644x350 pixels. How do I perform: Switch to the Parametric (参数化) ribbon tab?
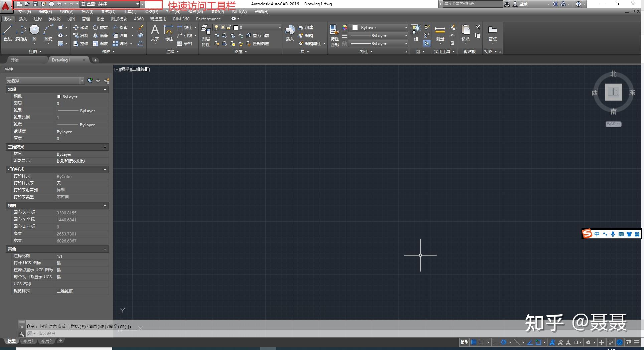click(x=54, y=19)
